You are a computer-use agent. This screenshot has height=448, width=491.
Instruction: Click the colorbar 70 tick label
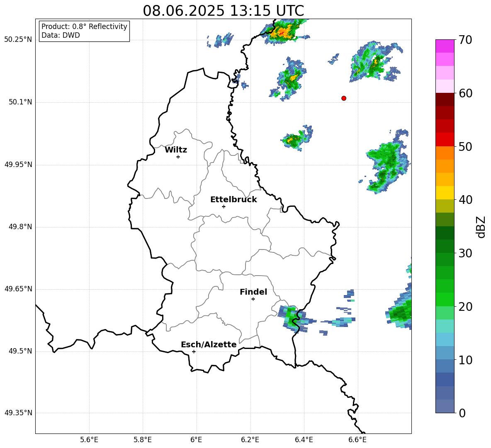click(466, 40)
